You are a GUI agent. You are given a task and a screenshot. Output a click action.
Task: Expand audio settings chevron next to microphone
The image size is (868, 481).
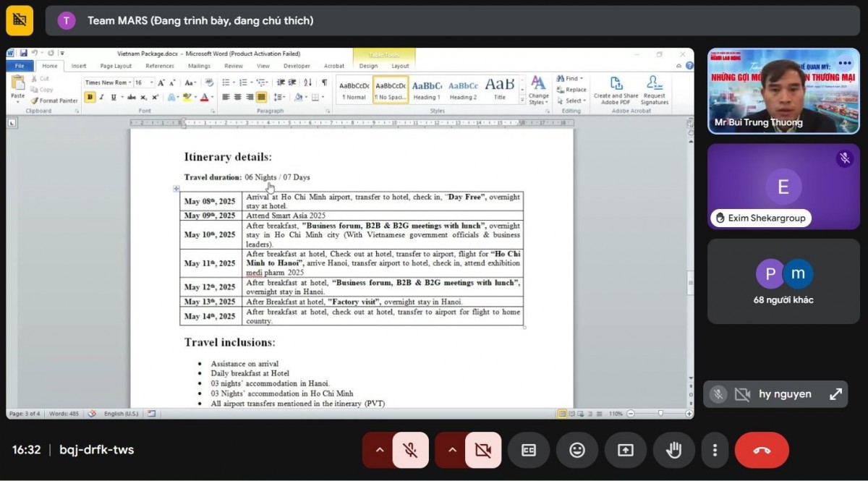379,450
